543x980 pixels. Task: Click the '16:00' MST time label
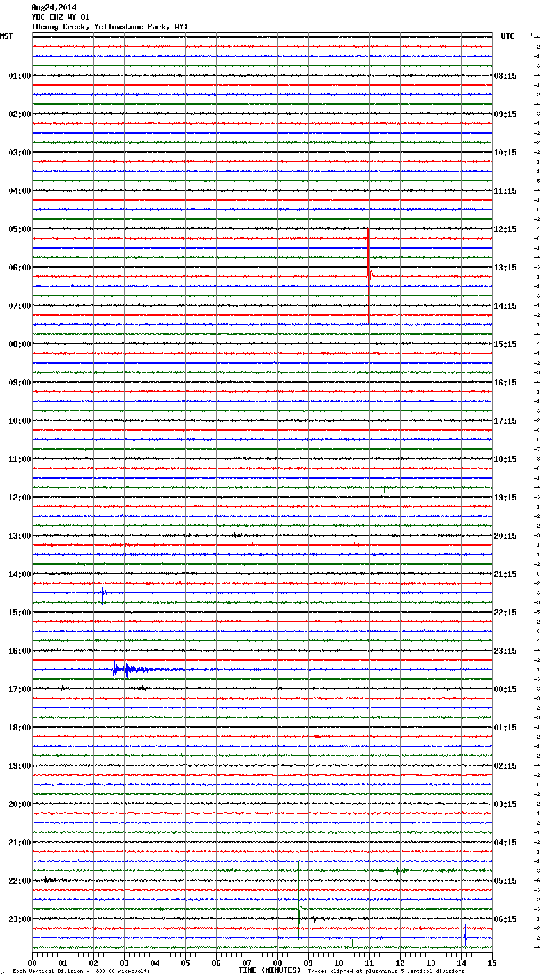pos(19,651)
